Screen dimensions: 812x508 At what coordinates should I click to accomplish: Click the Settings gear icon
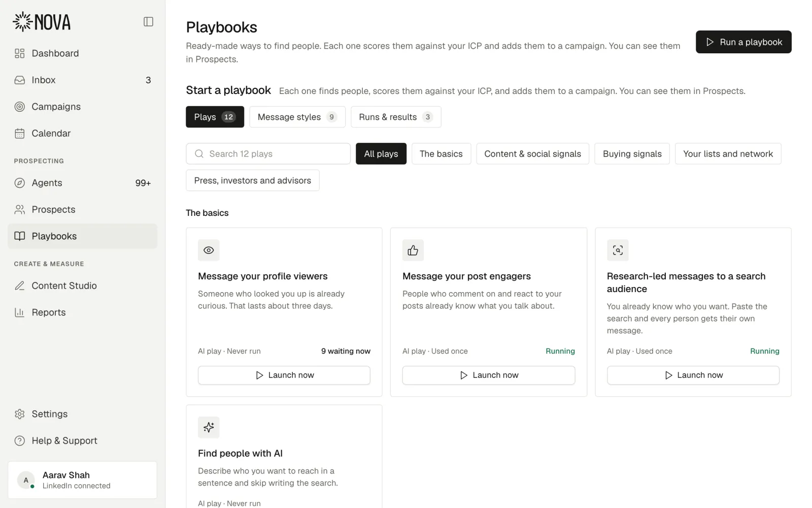coord(20,414)
